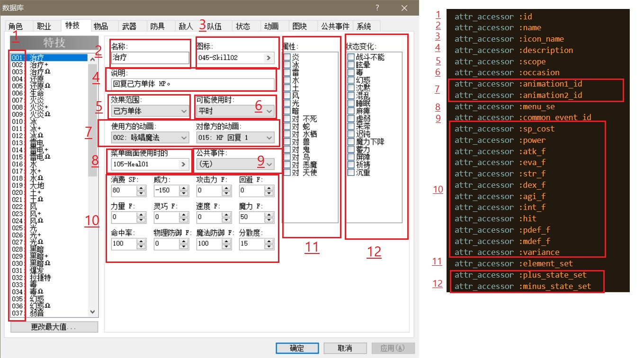The image size is (644, 358).
Task: Enable the 睡眠 state change
Action: point(351,103)
